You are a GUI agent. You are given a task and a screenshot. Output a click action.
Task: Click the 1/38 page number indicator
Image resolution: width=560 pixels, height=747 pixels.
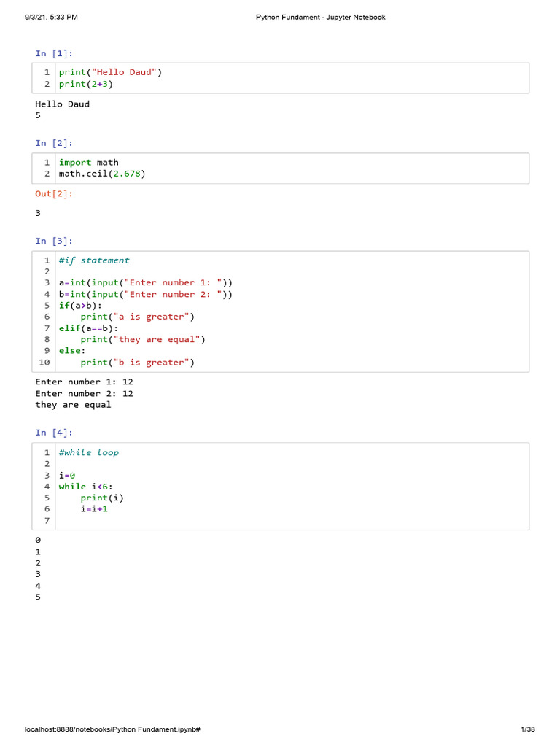528,729
